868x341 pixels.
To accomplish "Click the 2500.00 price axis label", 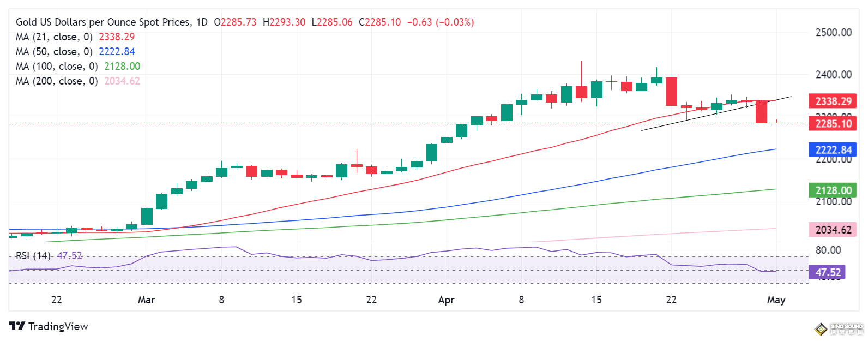I will [833, 32].
